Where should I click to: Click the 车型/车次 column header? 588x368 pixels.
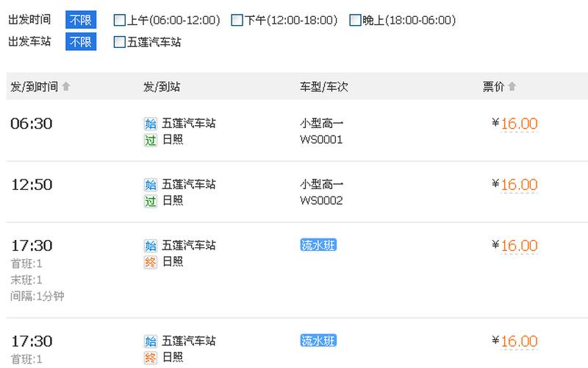(324, 87)
